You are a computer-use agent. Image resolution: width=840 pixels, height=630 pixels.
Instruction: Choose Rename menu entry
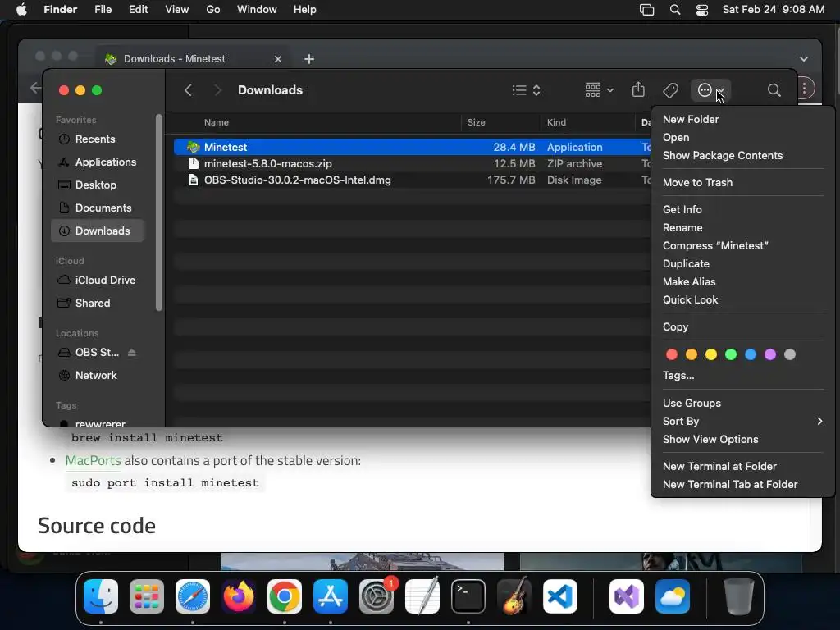click(x=742, y=228)
